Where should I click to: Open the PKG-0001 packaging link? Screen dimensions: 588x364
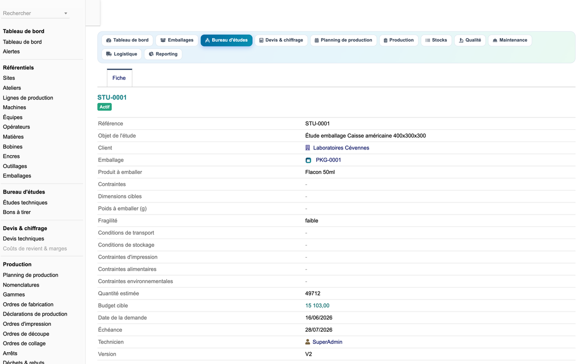point(328,160)
